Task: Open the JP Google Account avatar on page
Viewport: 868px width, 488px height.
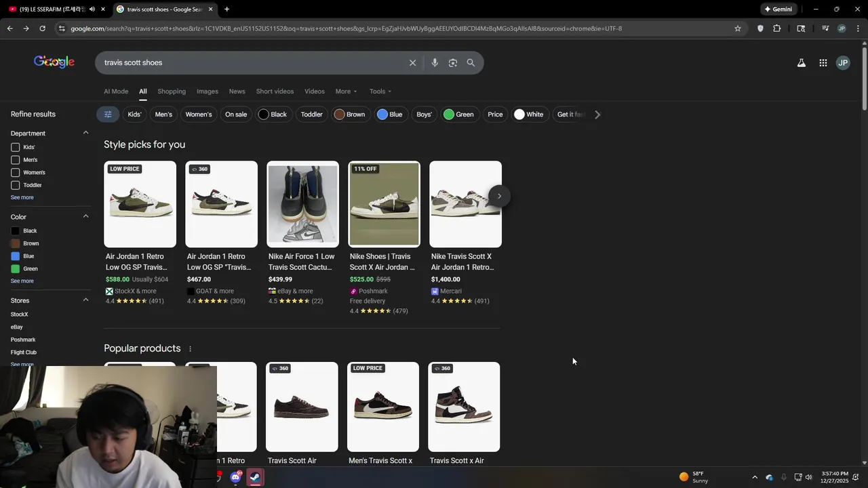Action: [843, 62]
